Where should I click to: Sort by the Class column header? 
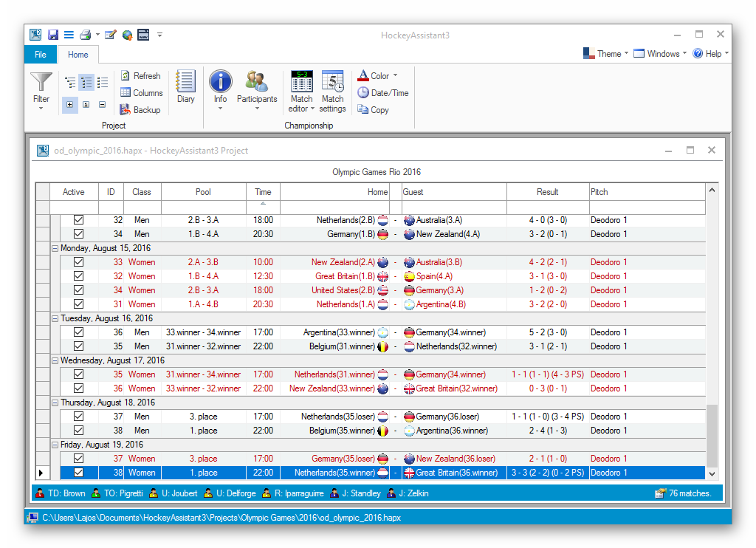click(142, 192)
